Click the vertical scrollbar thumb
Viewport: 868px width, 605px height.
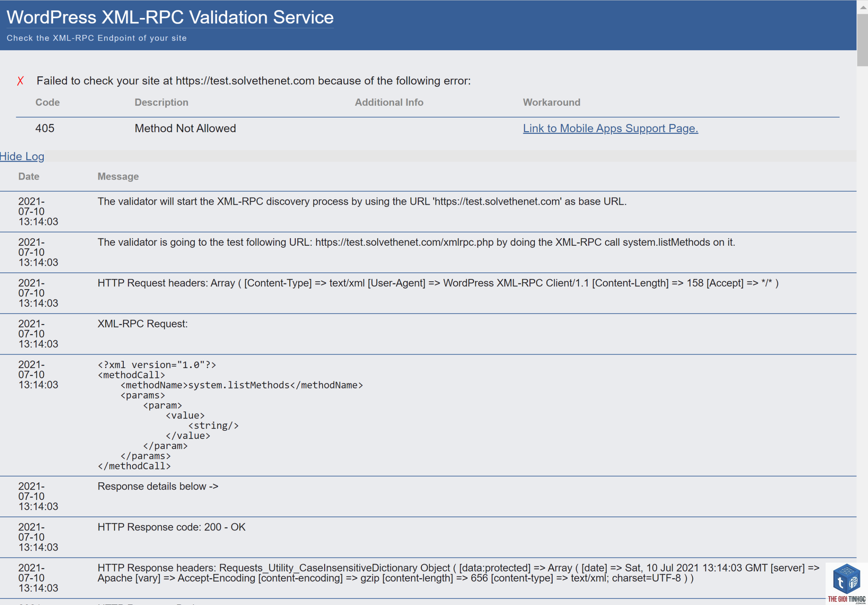pos(863,40)
